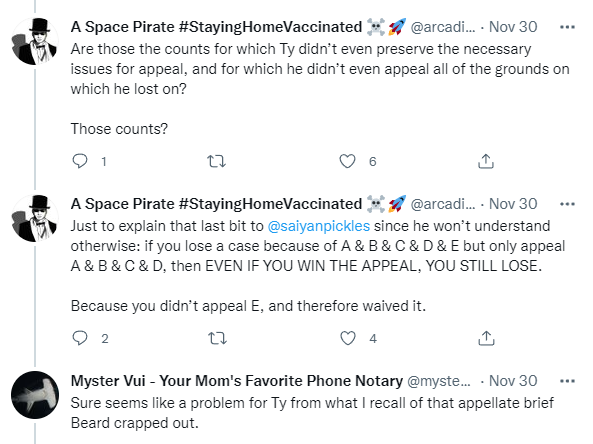Open the first tweet's Nov 30 timestamp
593x444 pixels.
coord(513,27)
